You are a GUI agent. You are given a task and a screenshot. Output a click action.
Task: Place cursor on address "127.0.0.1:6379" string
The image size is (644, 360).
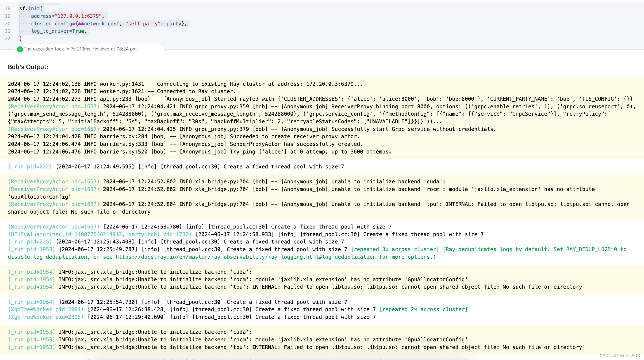pyautogui.click(x=78, y=16)
